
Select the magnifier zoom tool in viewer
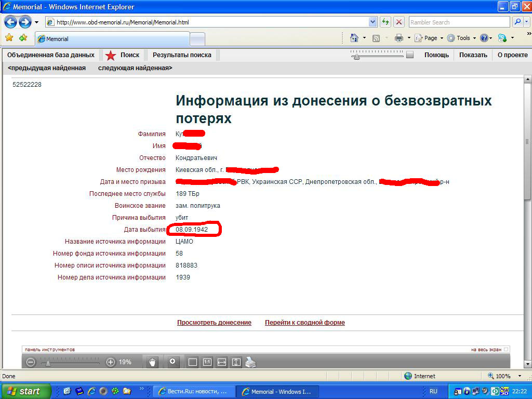[172, 362]
